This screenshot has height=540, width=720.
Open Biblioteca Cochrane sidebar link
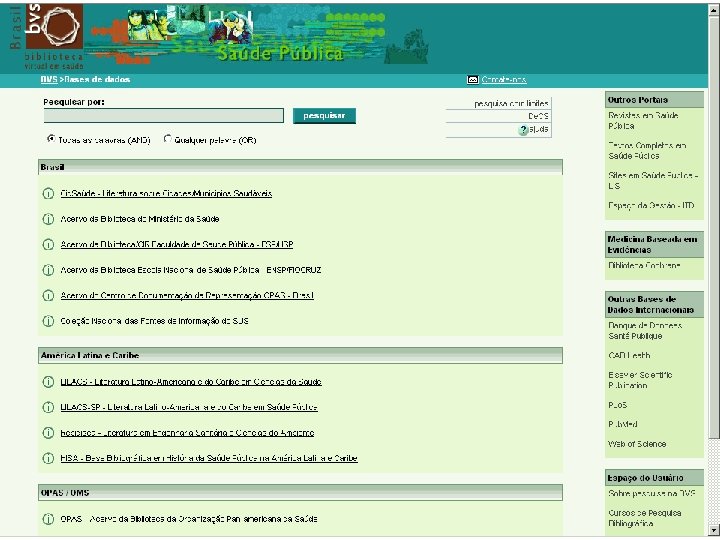[x=644, y=265]
